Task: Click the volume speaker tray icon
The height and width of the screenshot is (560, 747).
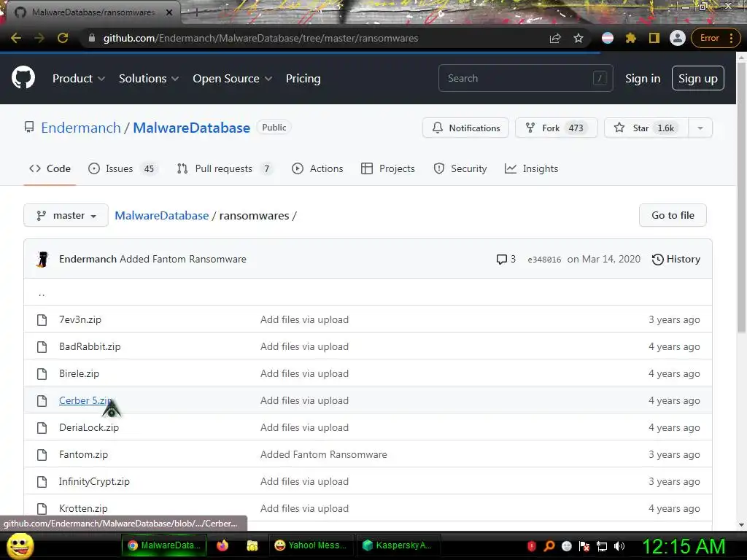Action: [619, 546]
